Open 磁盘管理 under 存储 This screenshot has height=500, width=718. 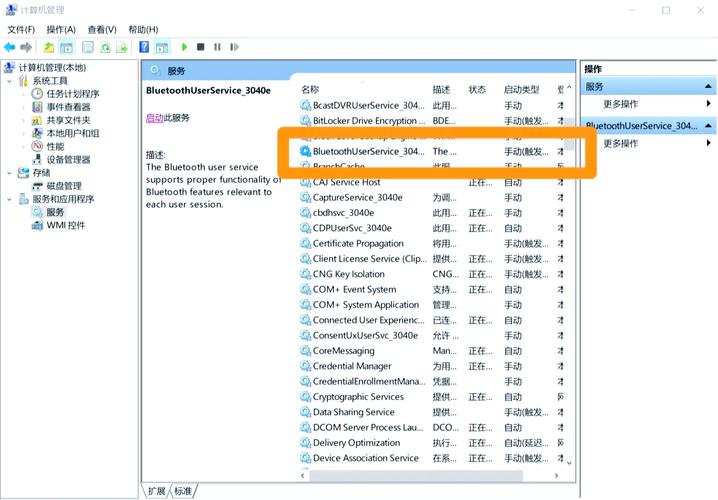(64, 186)
